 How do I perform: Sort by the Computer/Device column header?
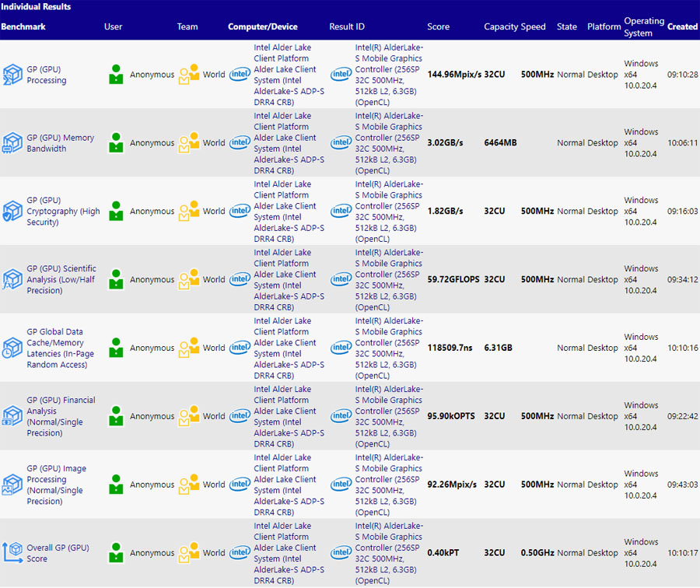[263, 26]
